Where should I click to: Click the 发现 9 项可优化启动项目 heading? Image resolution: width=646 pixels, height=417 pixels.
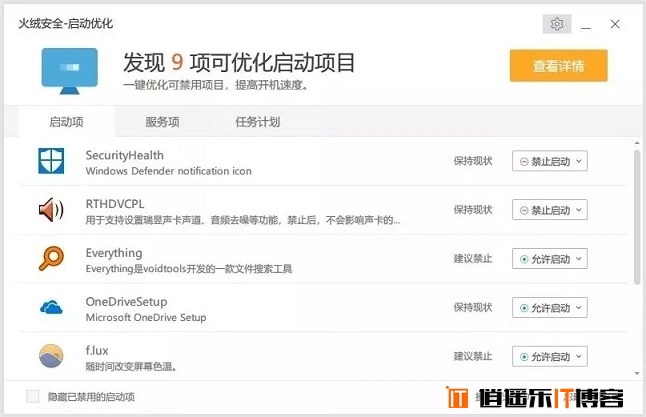point(239,63)
